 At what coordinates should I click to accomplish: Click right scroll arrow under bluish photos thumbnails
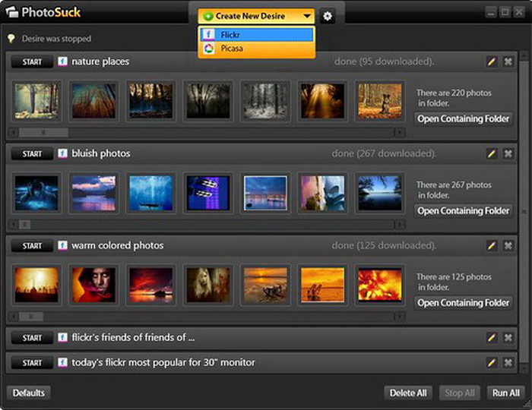pos(400,224)
